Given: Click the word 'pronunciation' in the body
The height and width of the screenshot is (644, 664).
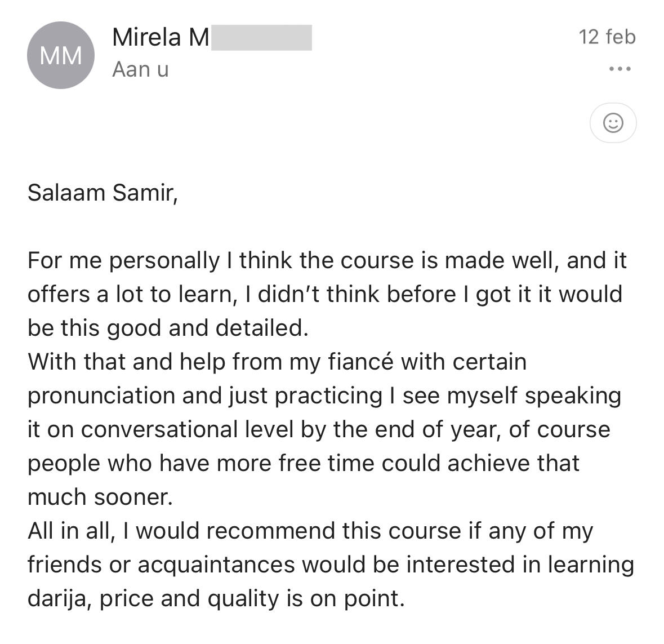Looking at the screenshot, I should click(101, 396).
